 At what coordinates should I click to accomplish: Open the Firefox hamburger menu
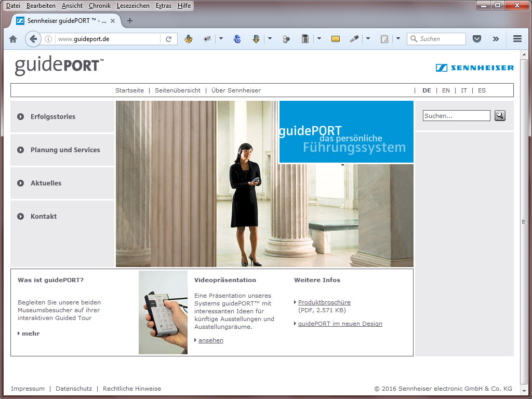pyautogui.click(x=517, y=39)
